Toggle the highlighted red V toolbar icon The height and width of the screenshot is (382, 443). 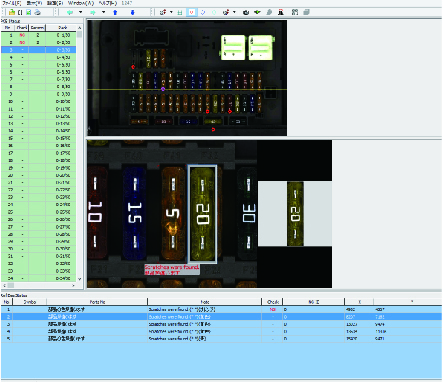[x=192, y=12]
